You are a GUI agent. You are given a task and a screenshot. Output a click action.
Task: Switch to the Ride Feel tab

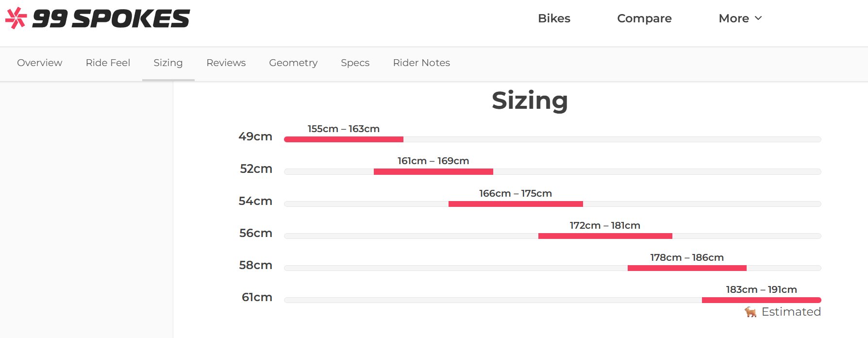click(x=108, y=63)
